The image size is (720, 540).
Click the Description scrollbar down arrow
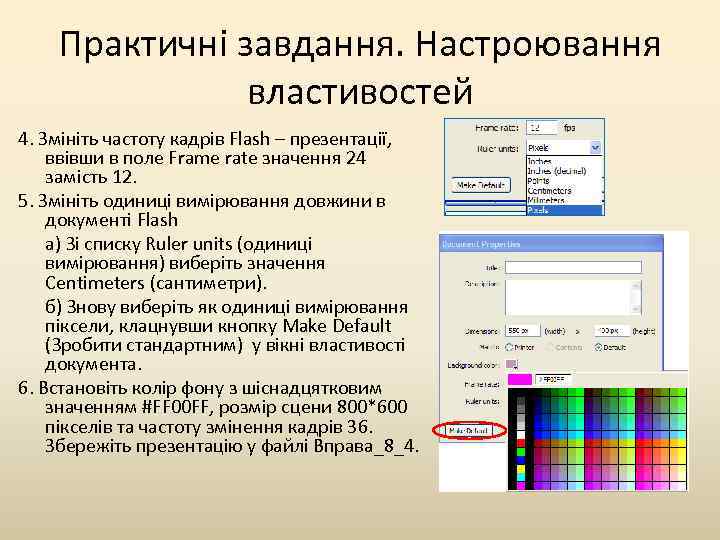click(x=636, y=309)
